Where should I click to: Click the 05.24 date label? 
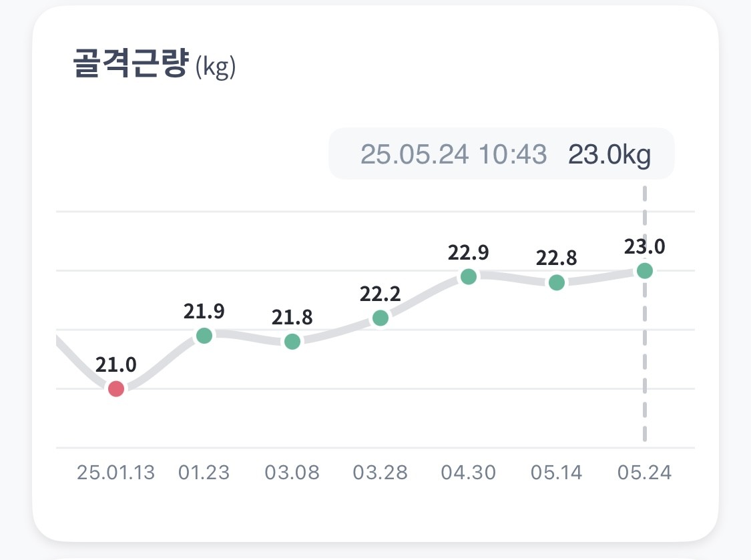click(x=644, y=473)
